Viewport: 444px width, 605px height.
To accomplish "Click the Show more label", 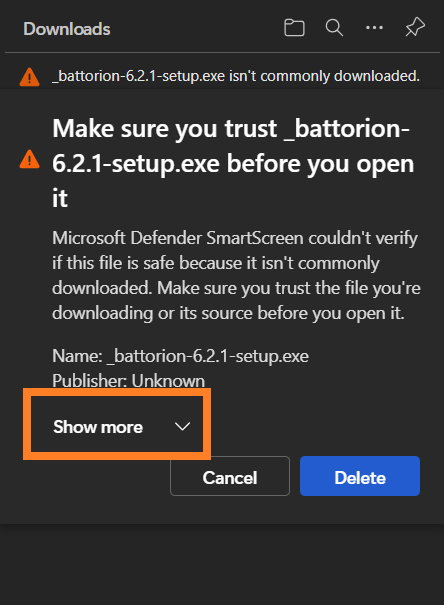I will [x=98, y=427].
